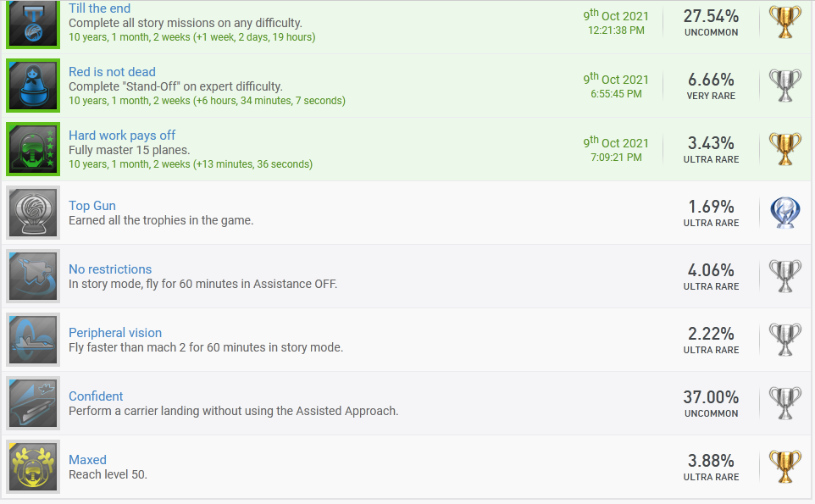Open the Till the end trophy link
The image size is (815, 504).
(x=99, y=8)
